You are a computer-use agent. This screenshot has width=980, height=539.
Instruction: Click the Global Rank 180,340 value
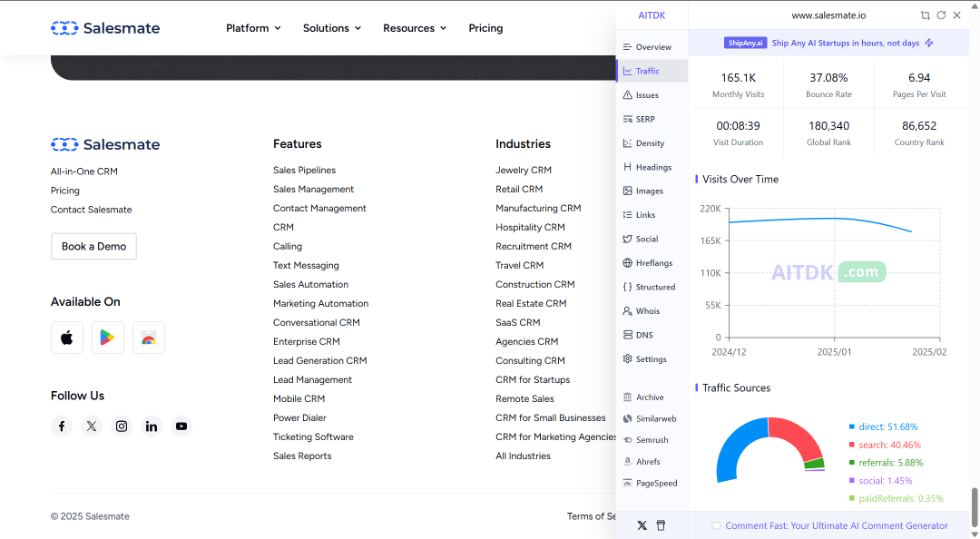(x=828, y=126)
